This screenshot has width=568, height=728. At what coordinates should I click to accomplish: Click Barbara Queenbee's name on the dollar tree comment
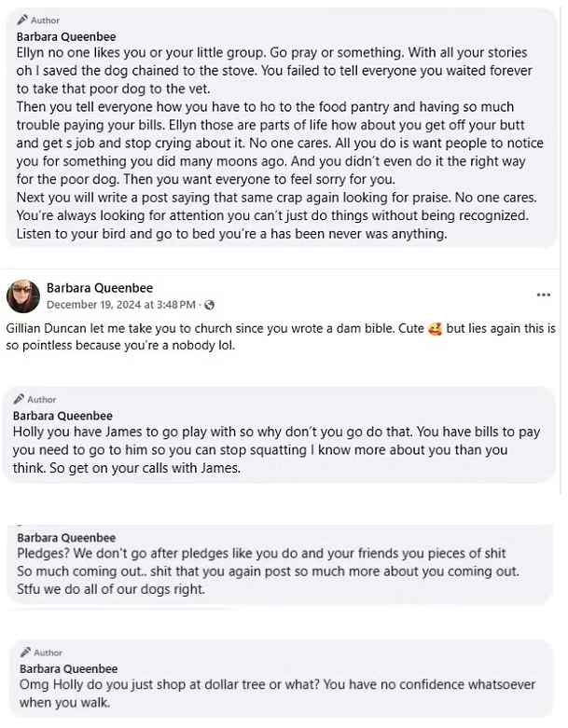66,668
